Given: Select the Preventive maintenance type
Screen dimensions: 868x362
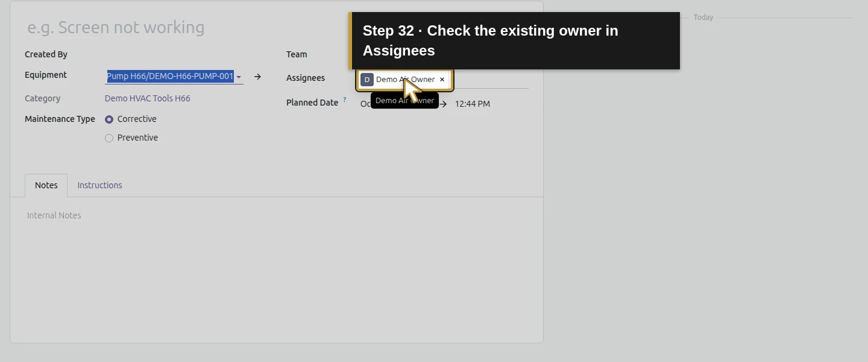Looking at the screenshot, I should (109, 138).
